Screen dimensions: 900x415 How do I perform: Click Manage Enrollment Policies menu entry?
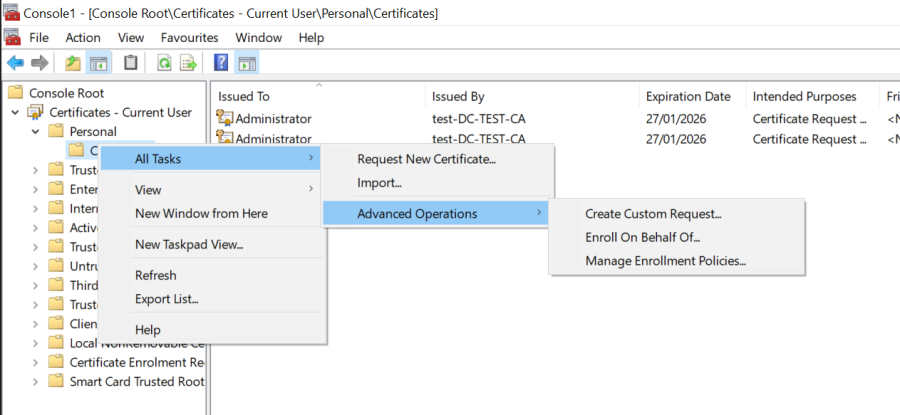665,261
